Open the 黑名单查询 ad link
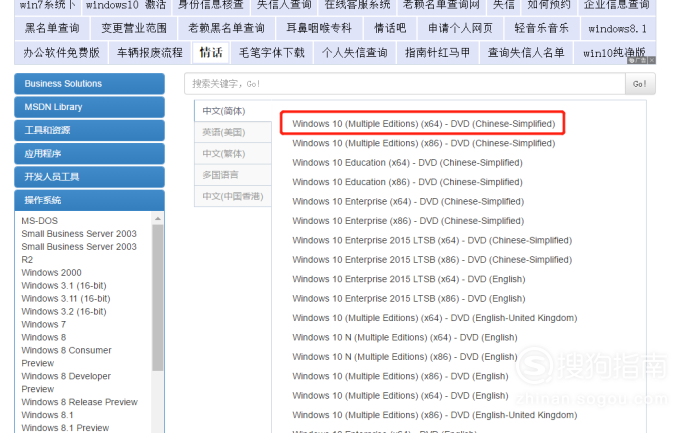The height and width of the screenshot is (433, 692). click(52, 29)
